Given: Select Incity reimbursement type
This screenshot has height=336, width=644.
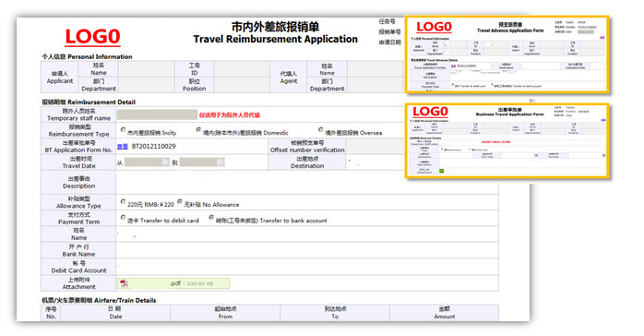Looking at the screenshot, I should (x=123, y=130).
